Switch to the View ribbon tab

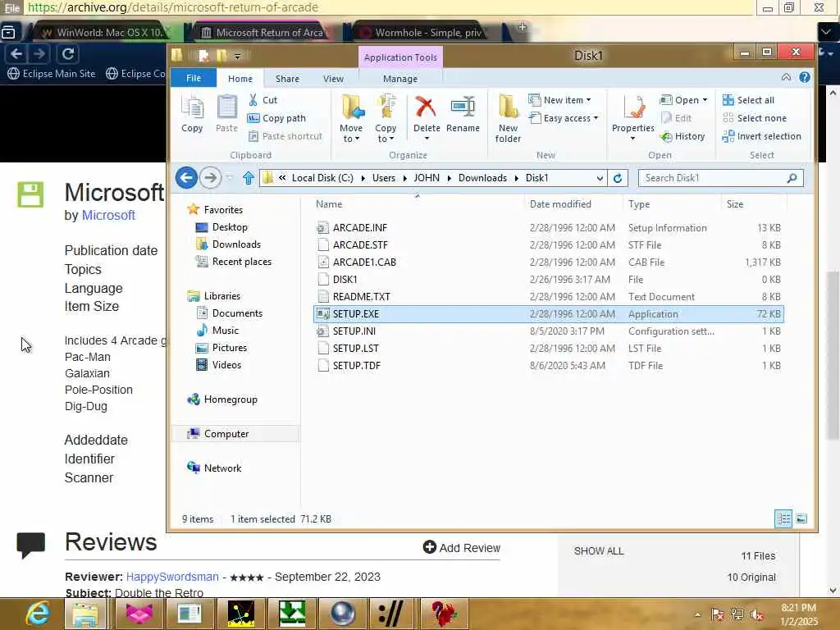333,79
